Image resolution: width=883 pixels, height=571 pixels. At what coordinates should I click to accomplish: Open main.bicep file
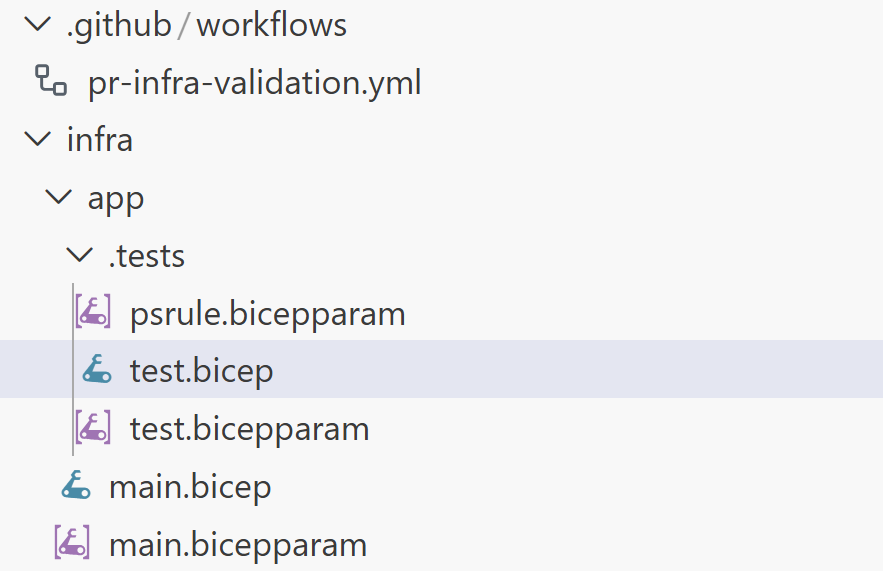tap(190, 488)
